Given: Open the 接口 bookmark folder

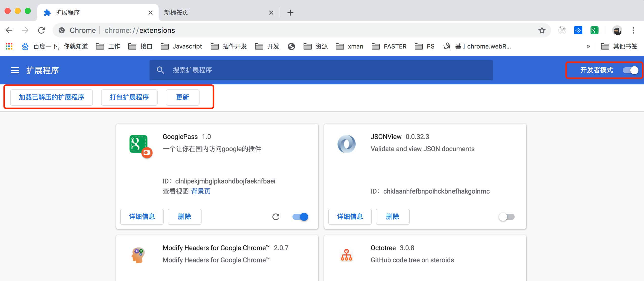Looking at the screenshot, I should [140, 46].
